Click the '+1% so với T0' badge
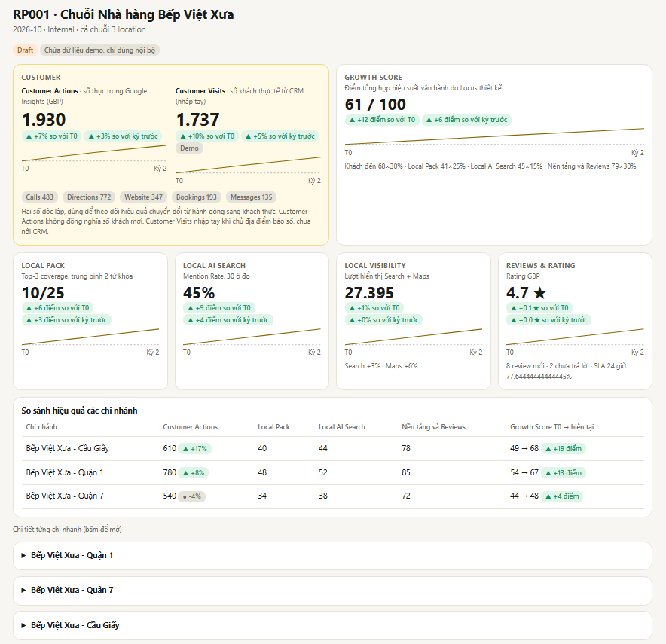Screen dimensions: 666x644 click(374, 308)
